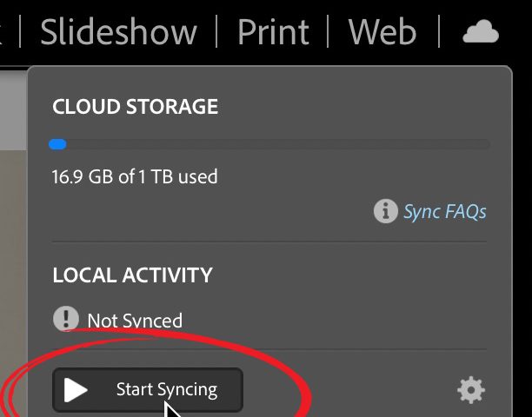The image size is (532, 417).
Task: Click the cloud sync status icon
Action: pos(481,33)
